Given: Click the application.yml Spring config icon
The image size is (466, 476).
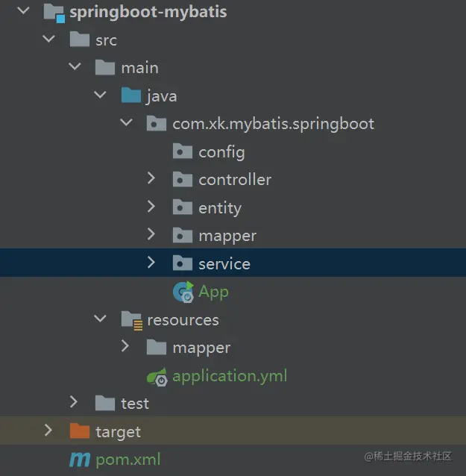Looking at the screenshot, I should pyautogui.click(x=157, y=376).
